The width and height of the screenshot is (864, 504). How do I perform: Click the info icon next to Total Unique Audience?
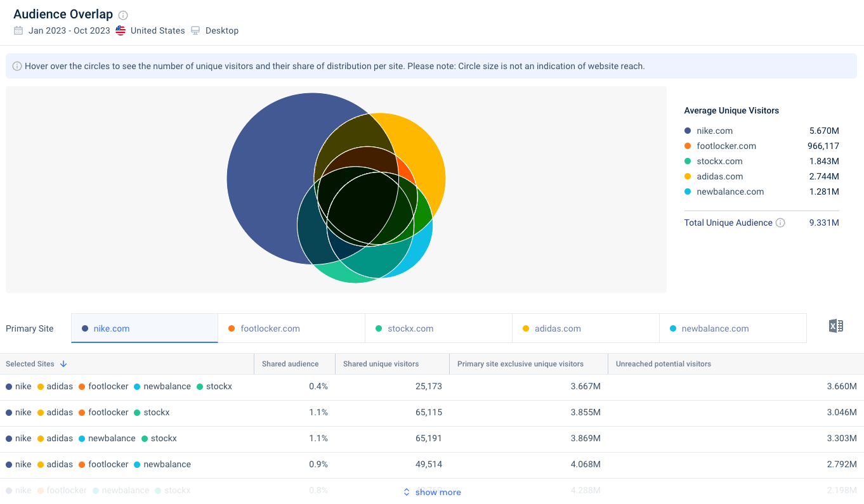(x=780, y=223)
